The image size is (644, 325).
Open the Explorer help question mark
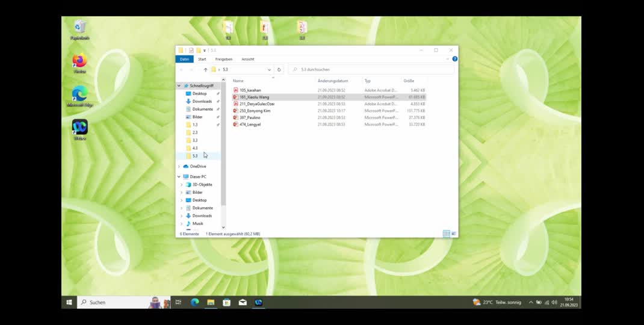click(x=454, y=59)
